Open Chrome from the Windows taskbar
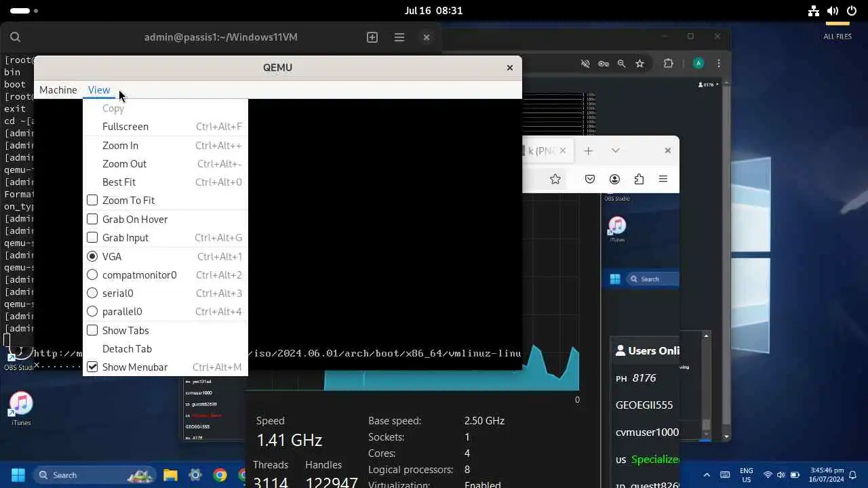 point(220,475)
